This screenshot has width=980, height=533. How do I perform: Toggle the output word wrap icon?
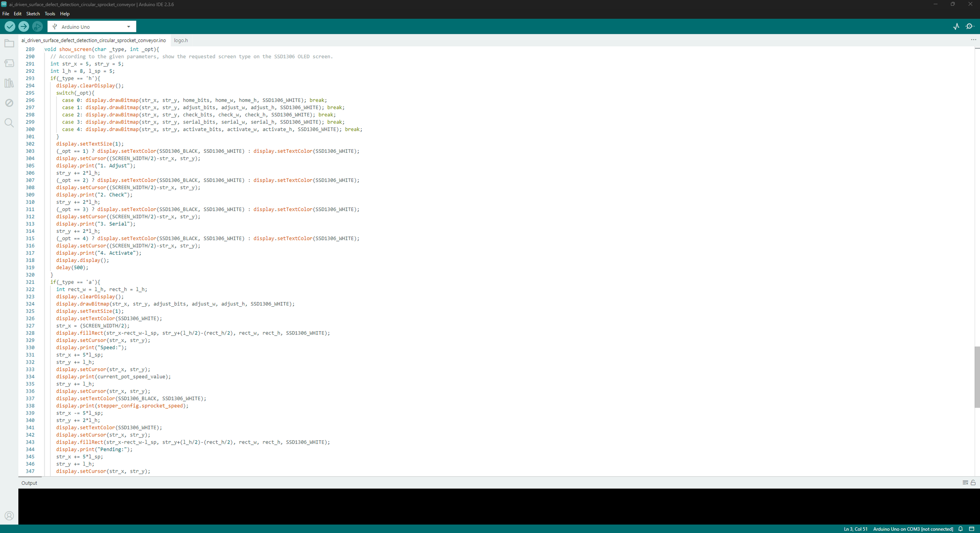click(x=965, y=483)
